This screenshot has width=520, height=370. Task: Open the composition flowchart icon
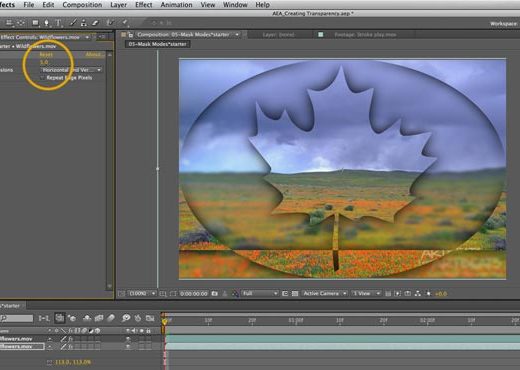(418, 294)
